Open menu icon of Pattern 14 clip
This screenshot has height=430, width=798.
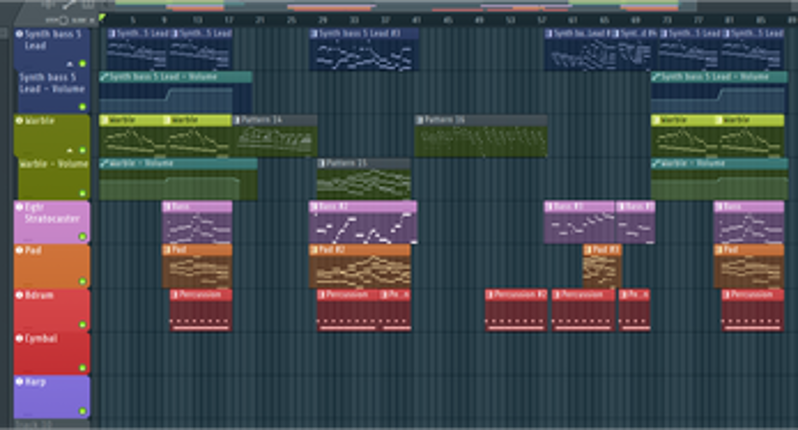point(237,121)
